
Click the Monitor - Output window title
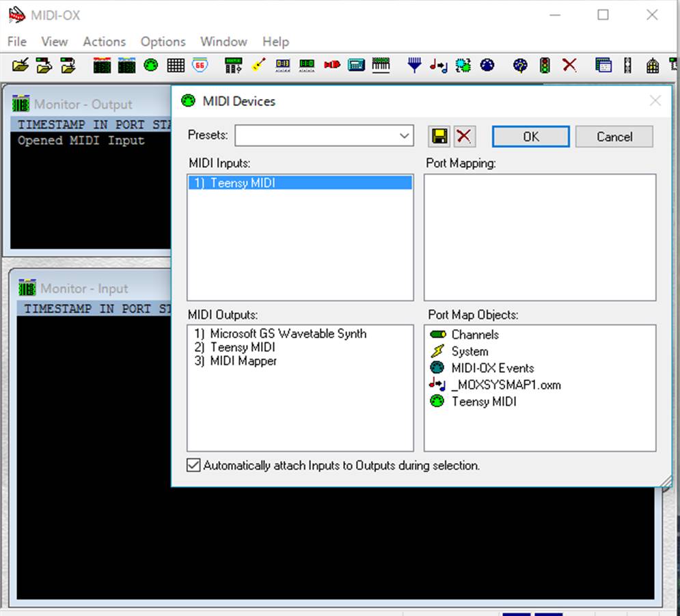[x=83, y=104]
